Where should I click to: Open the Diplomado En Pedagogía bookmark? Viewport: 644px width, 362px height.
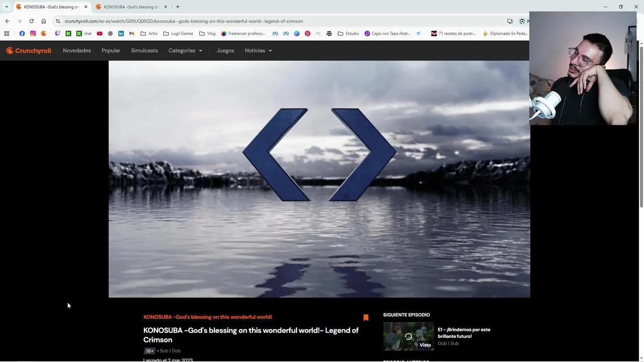pos(505,34)
